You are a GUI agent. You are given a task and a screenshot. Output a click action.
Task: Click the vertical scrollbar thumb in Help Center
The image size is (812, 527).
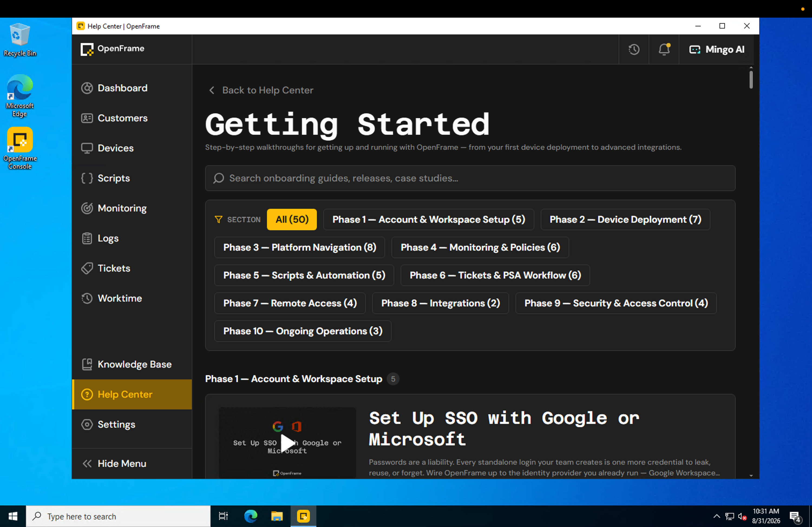point(751,80)
